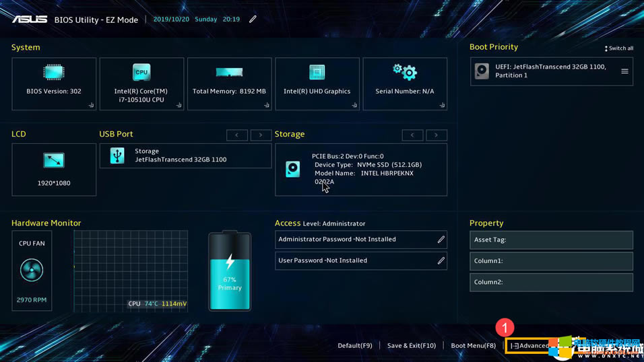The width and height of the screenshot is (644, 362).
Task: Click the 1920*1080 resolution text
Action: coord(54,183)
